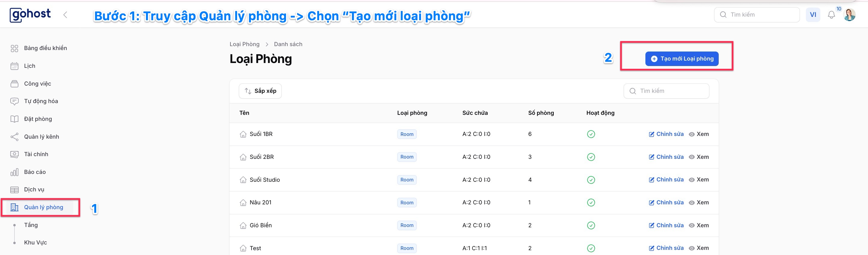This screenshot has width=868, height=255.
Task: Open the Lịch calendar icon
Action: pos(14,66)
